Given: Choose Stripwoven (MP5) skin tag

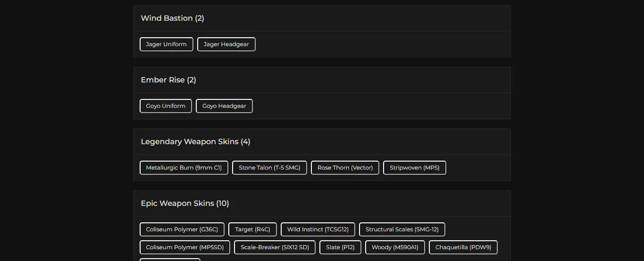Looking at the screenshot, I should (414, 168).
